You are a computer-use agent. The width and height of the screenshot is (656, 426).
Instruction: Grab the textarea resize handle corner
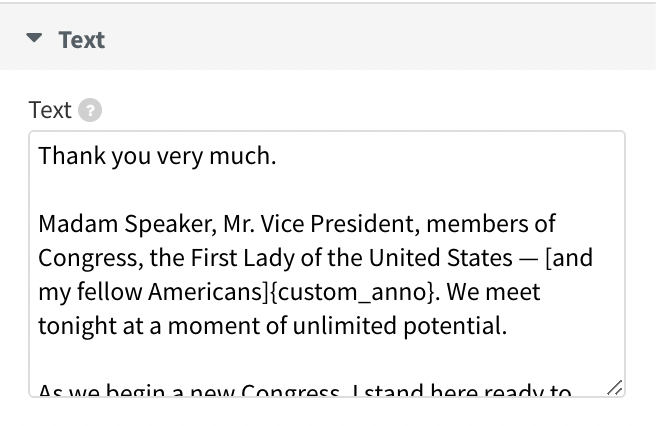[615, 388]
